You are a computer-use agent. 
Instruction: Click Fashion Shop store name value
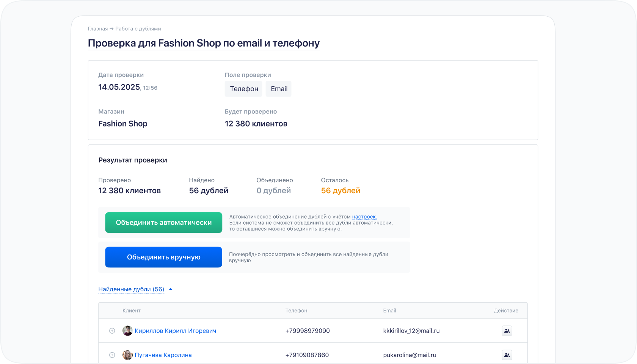tap(123, 124)
